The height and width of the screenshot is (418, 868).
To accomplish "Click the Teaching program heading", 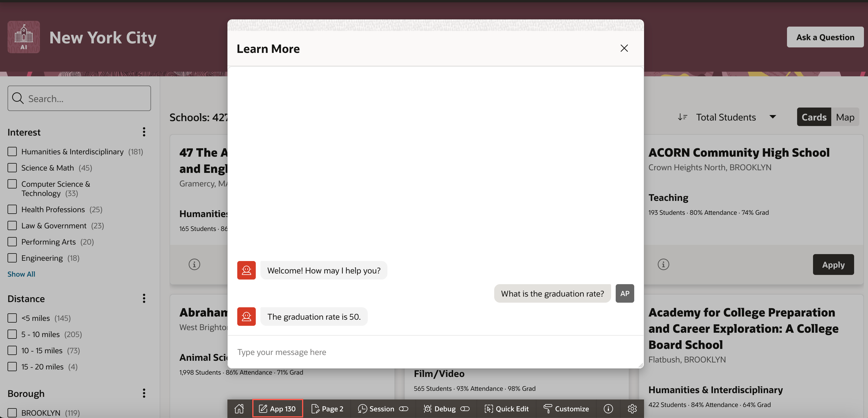I will click(x=668, y=197).
